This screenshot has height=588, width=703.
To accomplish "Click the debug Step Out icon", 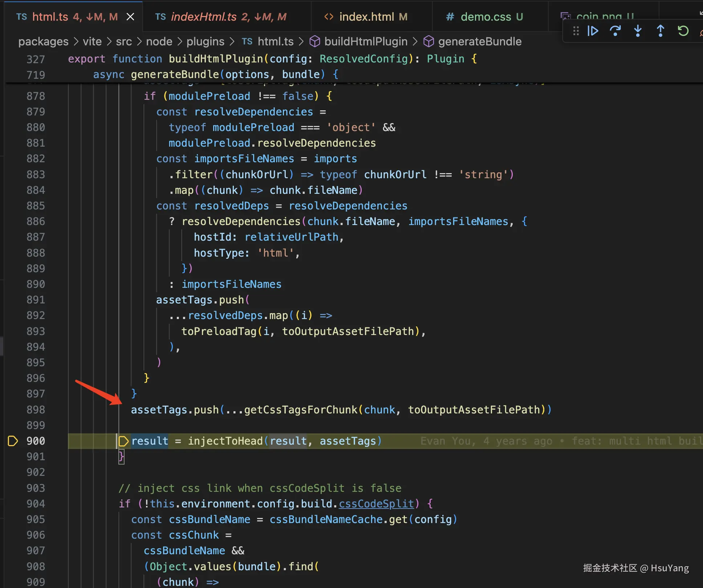I will point(661,31).
